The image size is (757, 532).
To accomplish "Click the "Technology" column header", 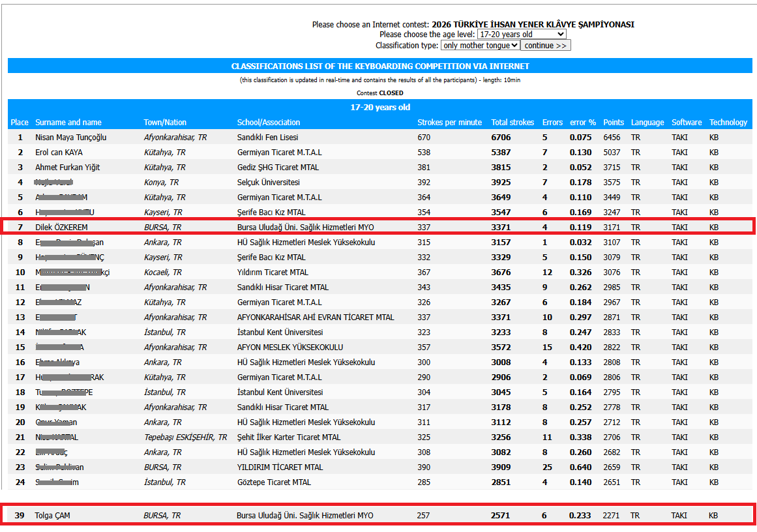I will click(x=728, y=123).
